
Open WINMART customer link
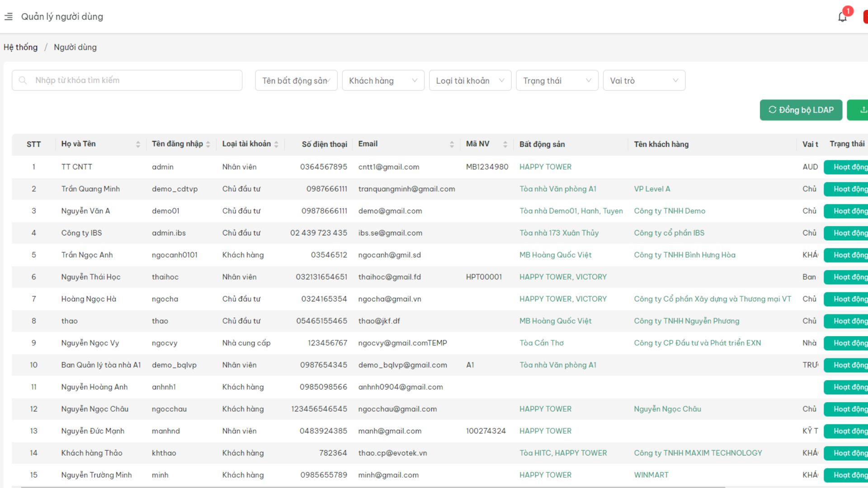(651, 475)
